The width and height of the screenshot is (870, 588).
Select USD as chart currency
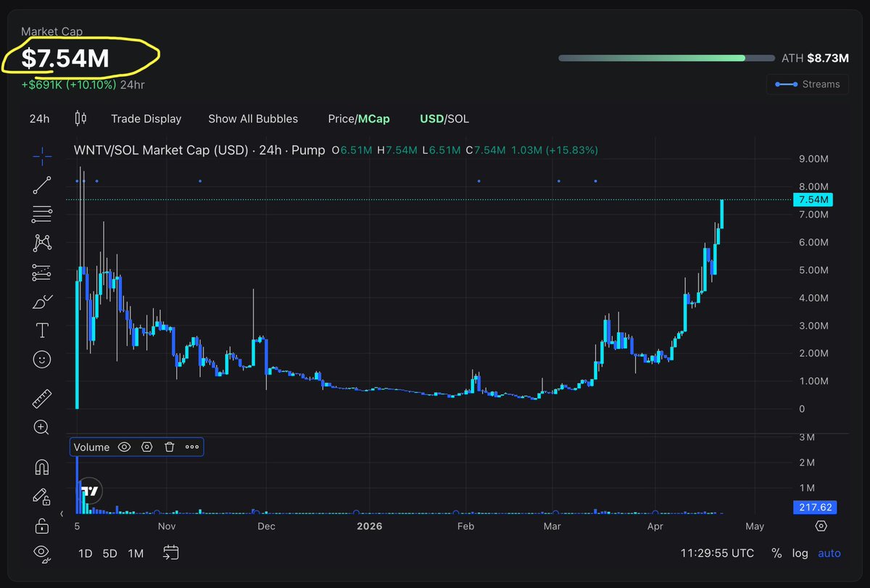tap(431, 119)
